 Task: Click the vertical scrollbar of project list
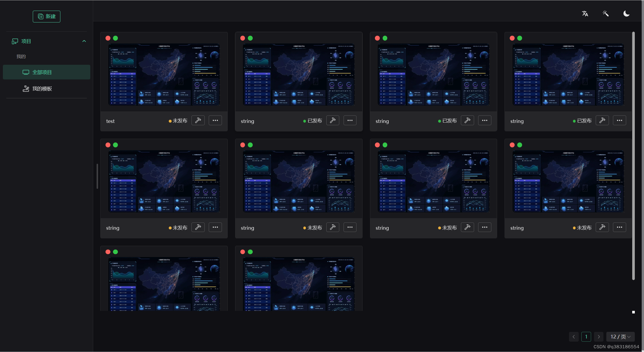click(633, 155)
